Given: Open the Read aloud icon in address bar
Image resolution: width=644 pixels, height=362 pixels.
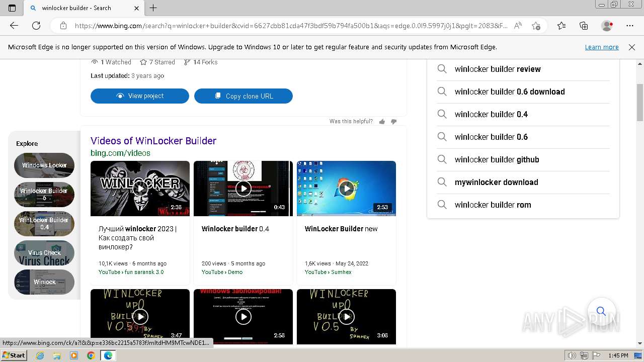Looking at the screenshot, I should tap(518, 26).
